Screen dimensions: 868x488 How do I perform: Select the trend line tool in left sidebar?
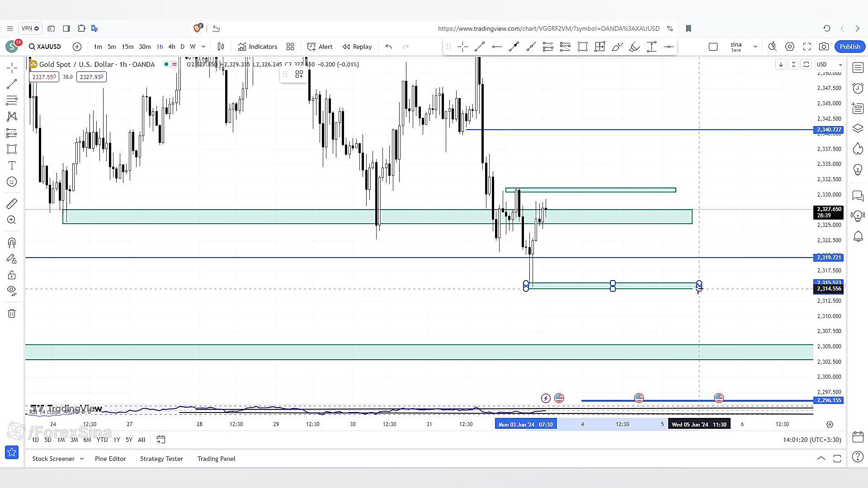coord(12,84)
